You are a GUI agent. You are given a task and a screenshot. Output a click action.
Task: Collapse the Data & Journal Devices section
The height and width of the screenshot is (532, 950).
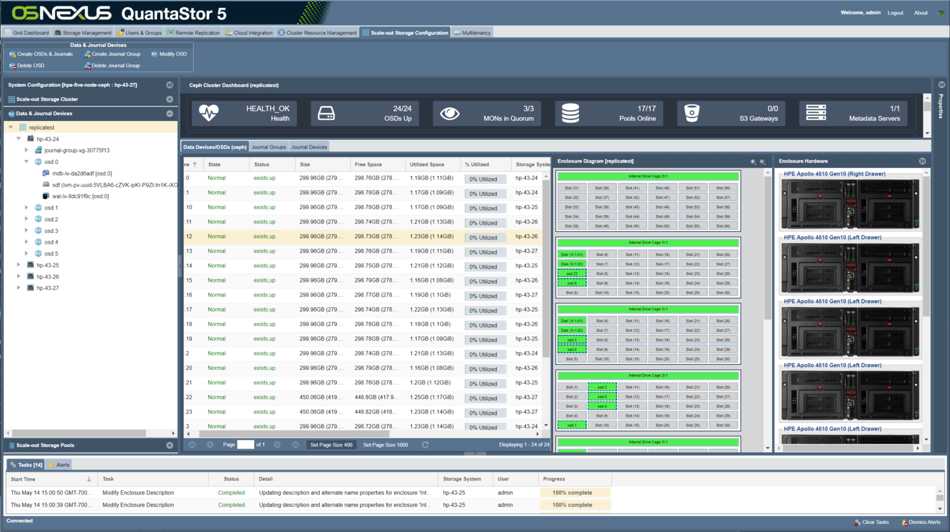coord(170,113)
